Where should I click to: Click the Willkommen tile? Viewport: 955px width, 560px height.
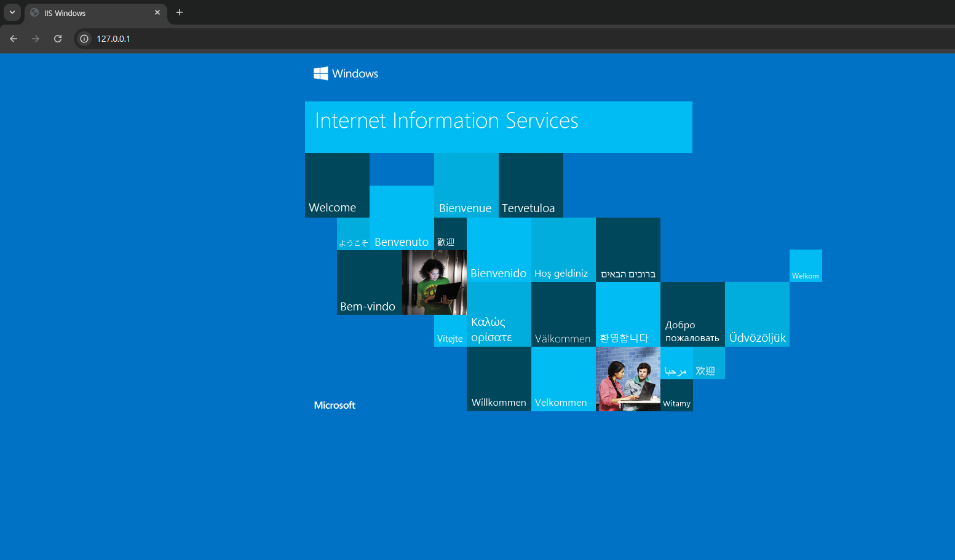click(499, 379)
